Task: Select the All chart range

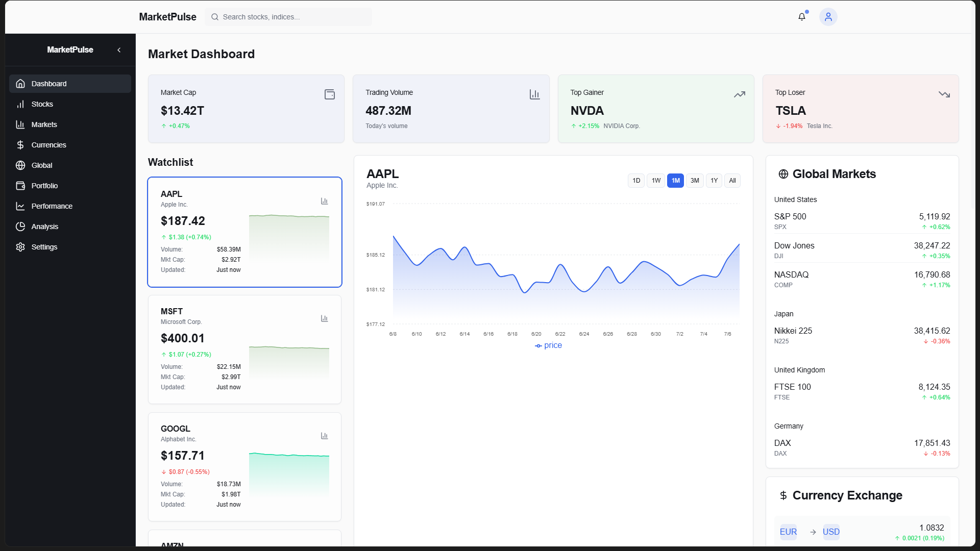Action: tap(732, 181)
